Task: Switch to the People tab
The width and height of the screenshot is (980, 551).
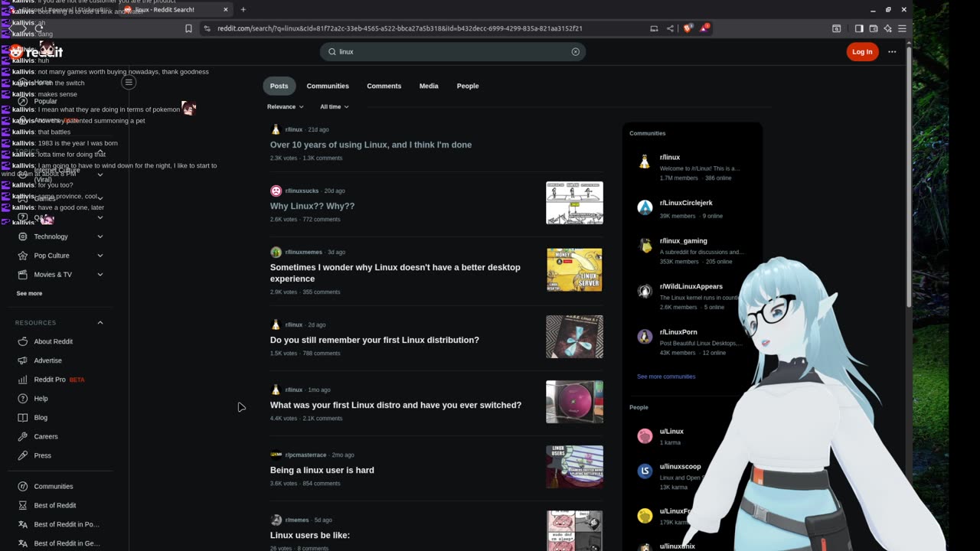Action: click(468, 86)
